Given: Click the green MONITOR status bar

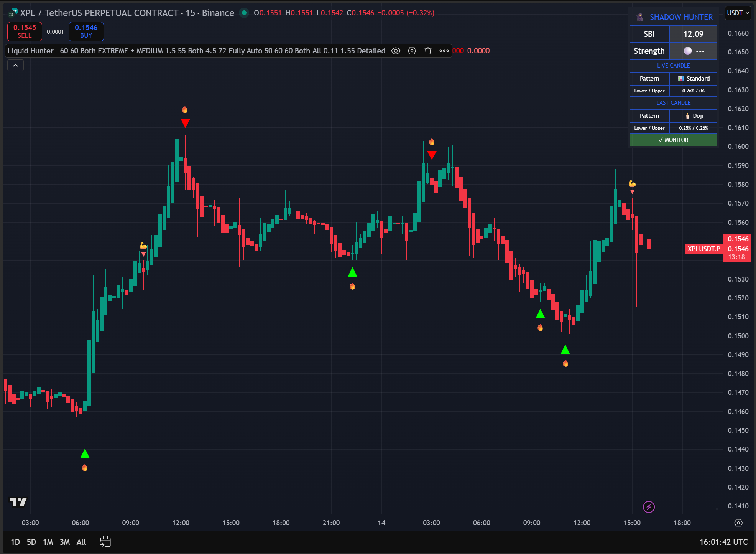Looking at the screenshot, I should (673, 140).
